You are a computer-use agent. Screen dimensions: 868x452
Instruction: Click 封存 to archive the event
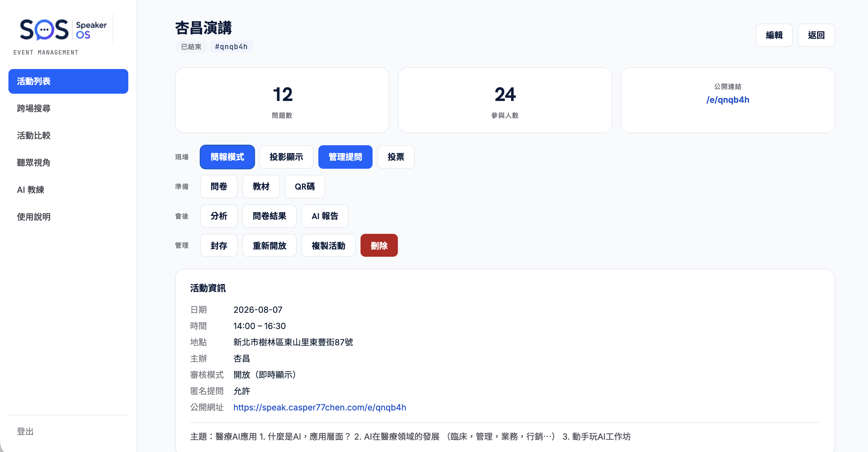coord(219,246)
